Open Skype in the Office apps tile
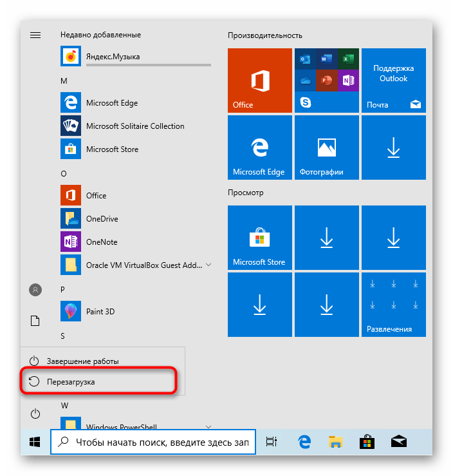The width and height of the screenshot is (453, 476). click(x=305, y=102)
